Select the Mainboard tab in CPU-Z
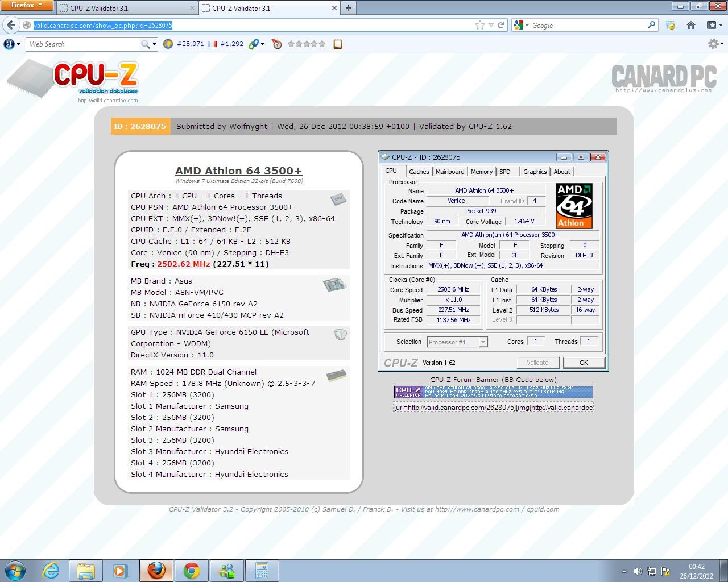 450,172
